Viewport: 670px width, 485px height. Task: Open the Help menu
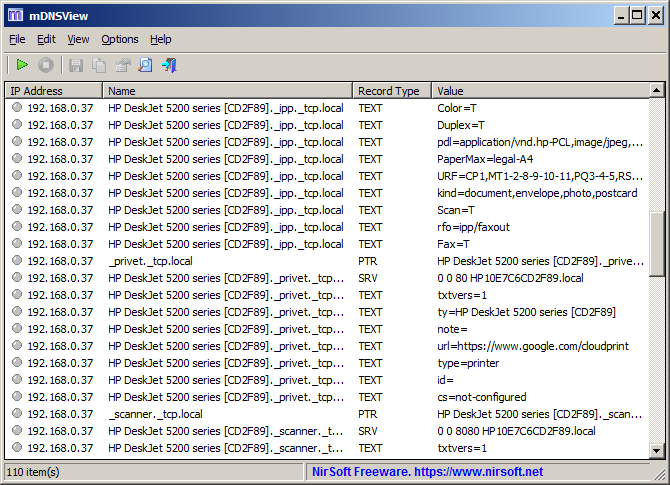coord(161,39)
